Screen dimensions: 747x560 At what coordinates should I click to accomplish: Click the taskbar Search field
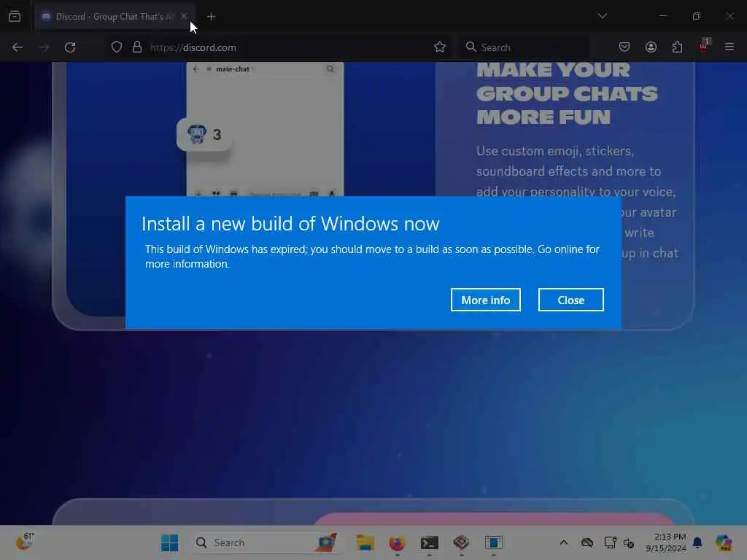pyautogui.click(x=267, y=542)
